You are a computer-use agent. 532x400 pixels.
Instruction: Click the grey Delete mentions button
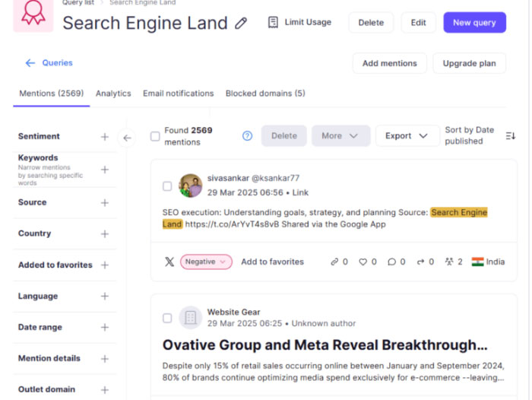pos(284,136)
